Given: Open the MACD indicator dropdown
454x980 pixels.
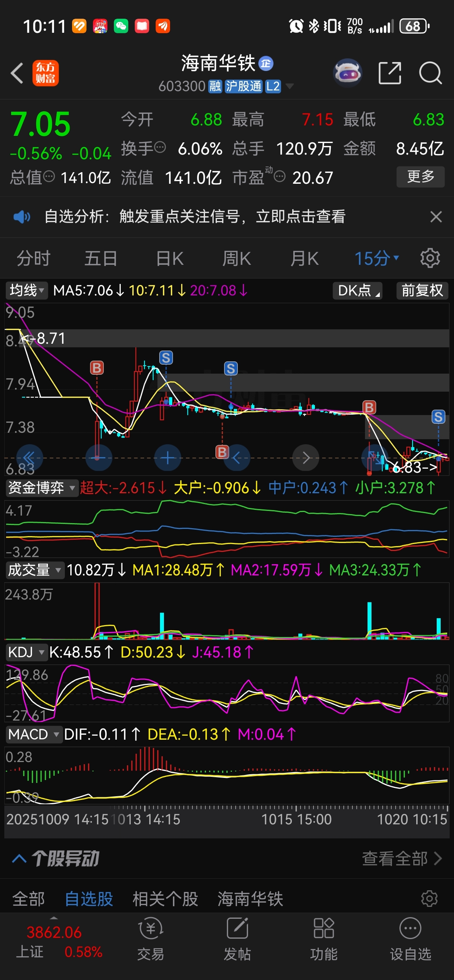Looking at the screenshot, I should (34, 734).
